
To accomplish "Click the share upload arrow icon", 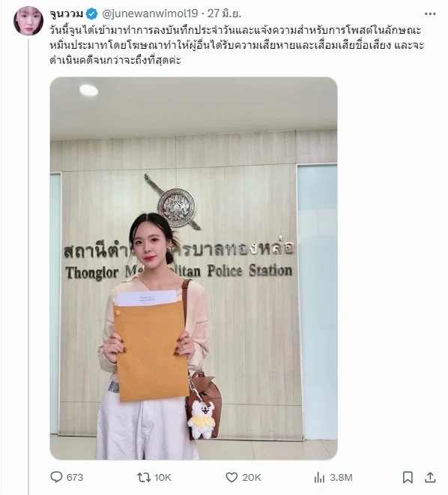I will click(430, 477).
